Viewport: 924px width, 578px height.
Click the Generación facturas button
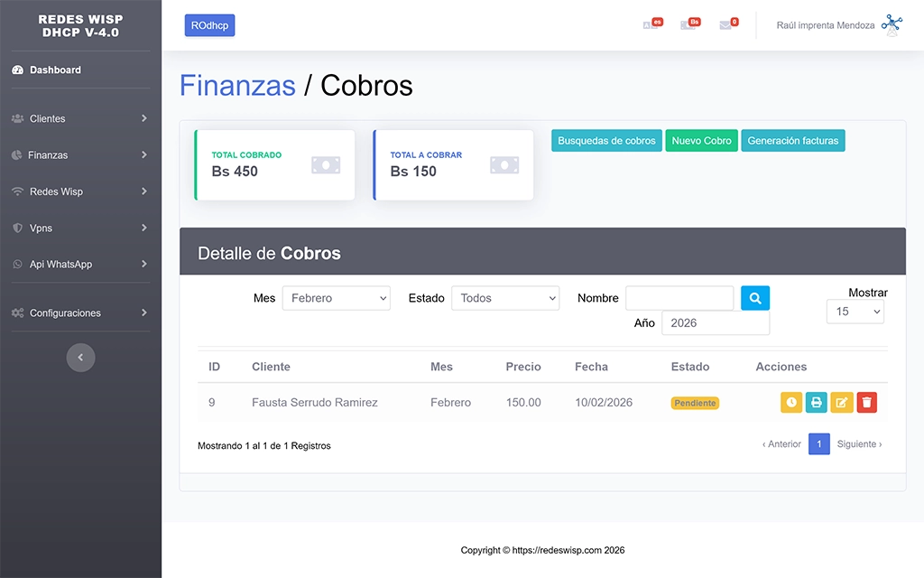[793, 141]
